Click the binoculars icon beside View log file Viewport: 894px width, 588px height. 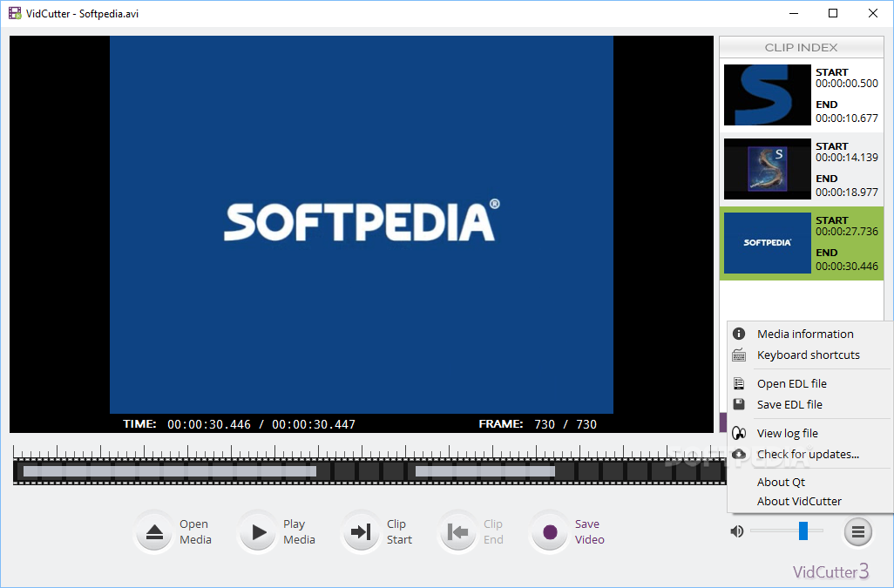click(739, 433)
